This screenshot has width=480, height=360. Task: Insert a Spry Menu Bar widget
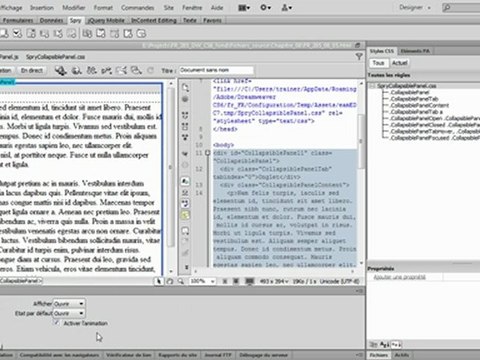point(88,33)
